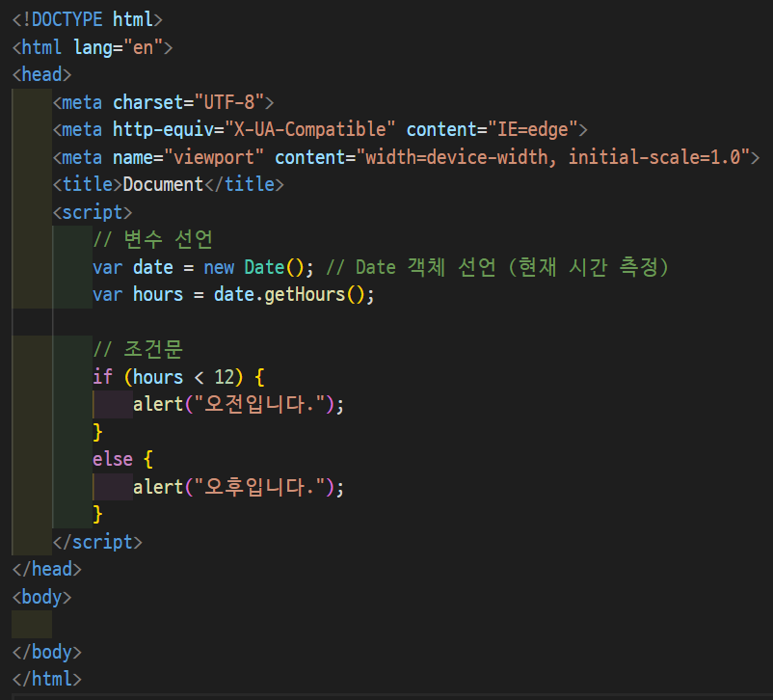Click the title Document line

coord(168,184)
